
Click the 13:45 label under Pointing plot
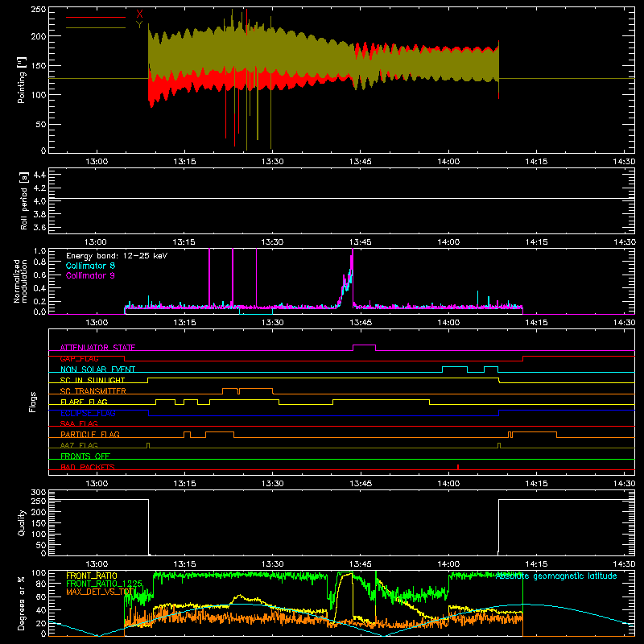coord(360,162)
